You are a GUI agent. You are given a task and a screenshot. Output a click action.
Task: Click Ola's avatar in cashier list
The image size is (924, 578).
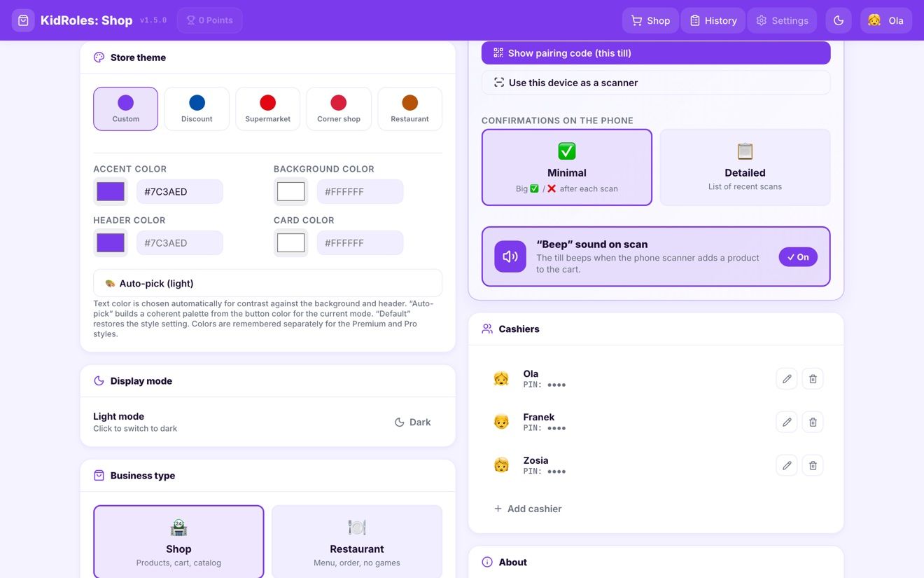(x=501, y=378)
